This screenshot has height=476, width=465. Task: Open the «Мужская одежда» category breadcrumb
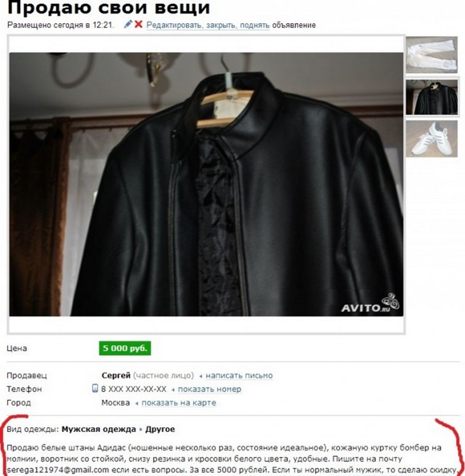[x=99, y=429]
